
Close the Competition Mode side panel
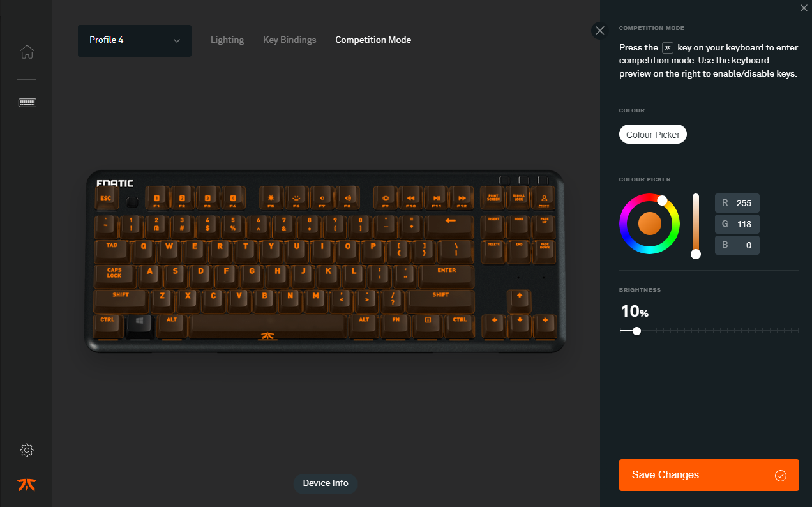600,31
